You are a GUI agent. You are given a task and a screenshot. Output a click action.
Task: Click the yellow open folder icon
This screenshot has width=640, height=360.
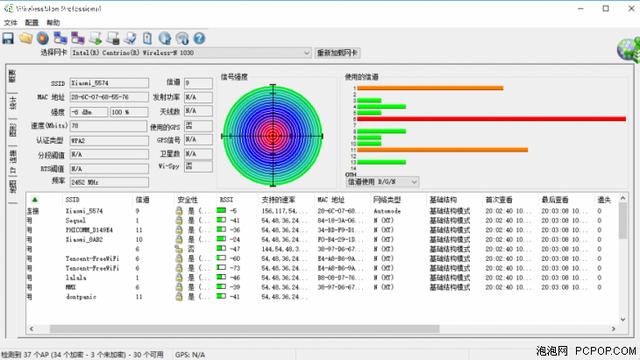click(x=26, y=38)
